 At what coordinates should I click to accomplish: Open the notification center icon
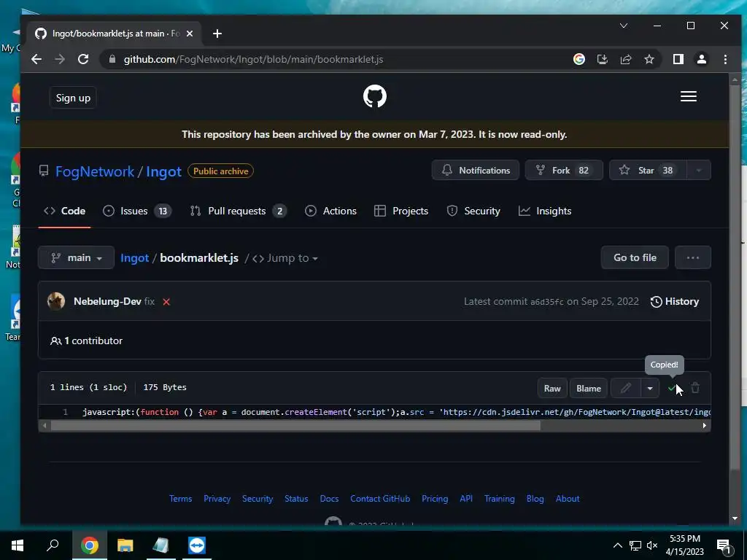point(724,545)
